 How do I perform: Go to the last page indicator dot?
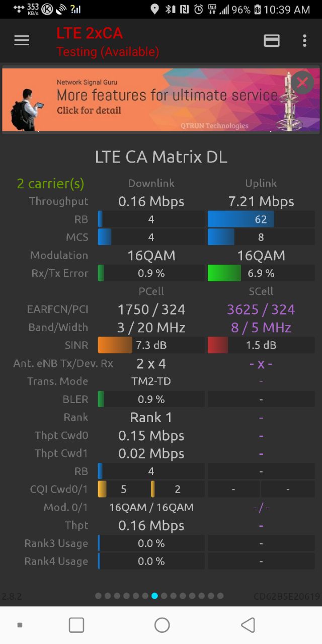point(220,596)
